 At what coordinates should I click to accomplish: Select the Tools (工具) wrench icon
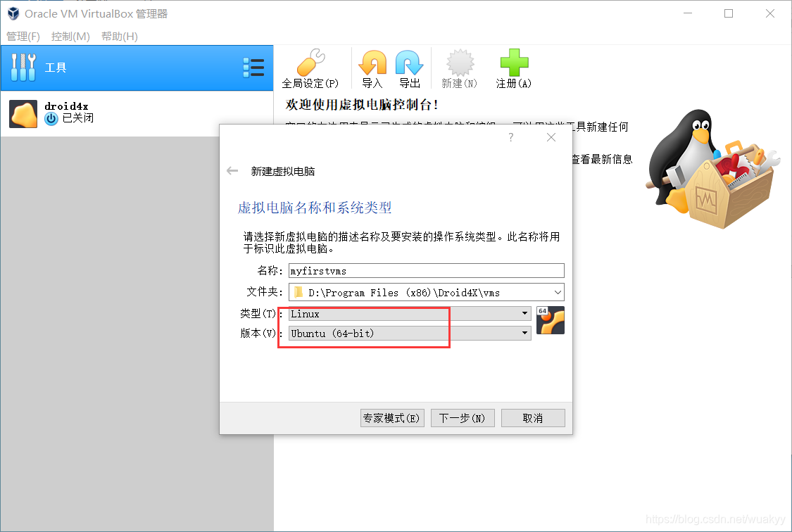tap(23, 68)
